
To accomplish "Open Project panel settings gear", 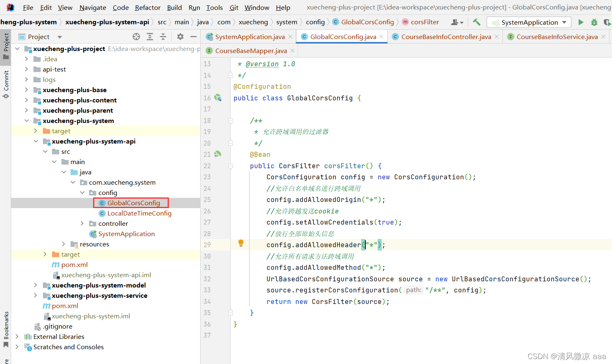I will pyautogui.click(x=180, y=37).
